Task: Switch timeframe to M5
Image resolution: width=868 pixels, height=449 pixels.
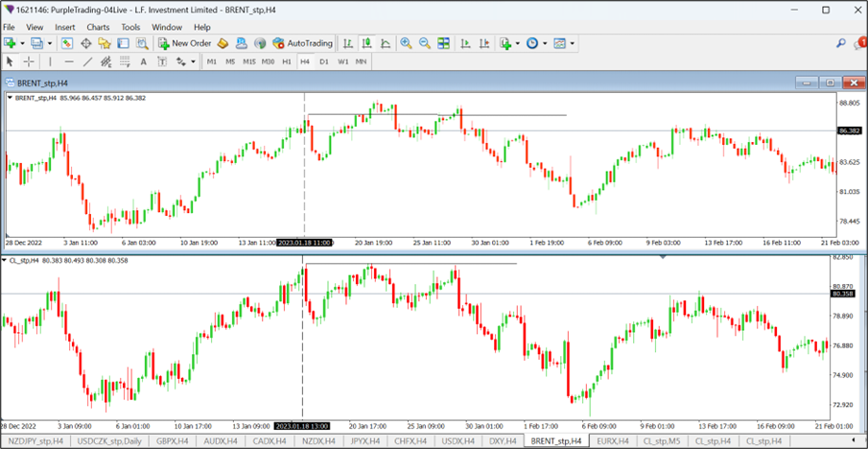Action: tap(230, 61)
